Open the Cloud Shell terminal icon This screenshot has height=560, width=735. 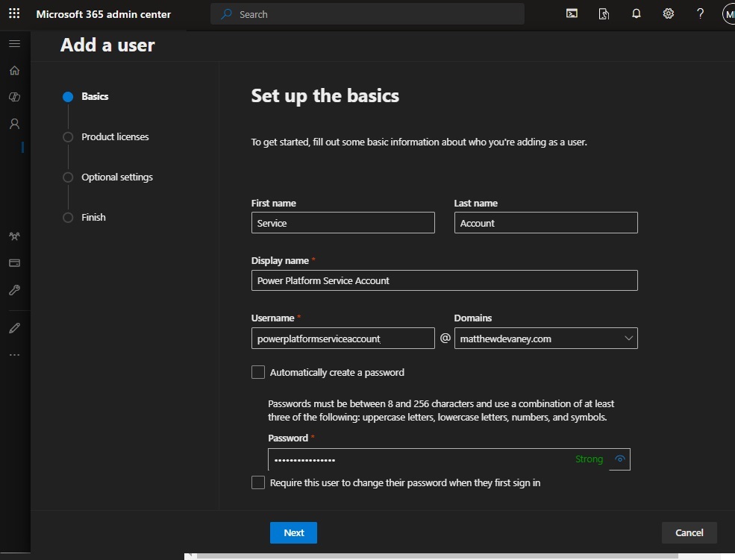click(x=572, y=13)
